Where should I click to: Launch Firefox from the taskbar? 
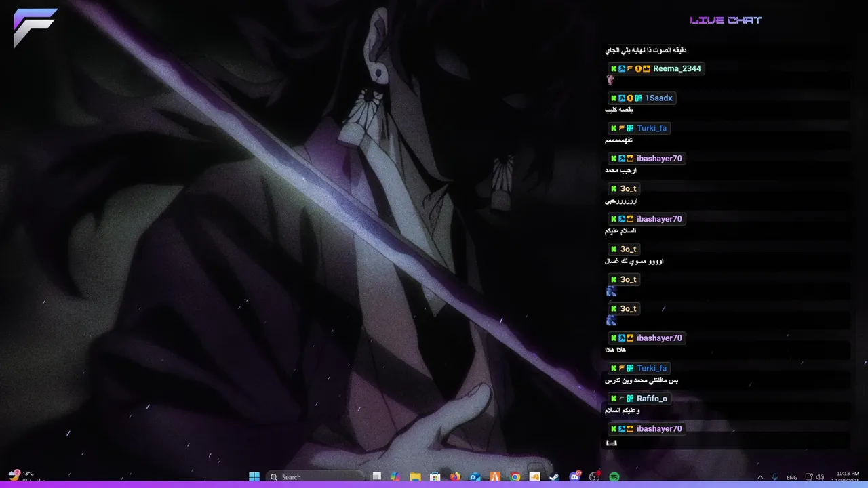(455, 476)
